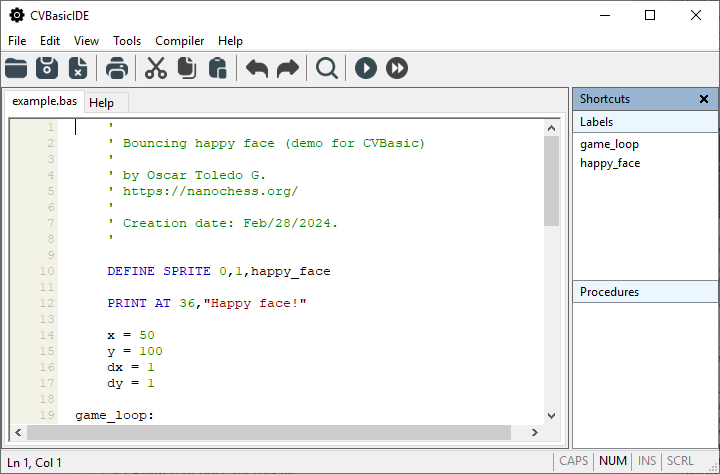The image size is (720, 474).
Task: Click the 'by Oscar Toledo G.' comment
Action: tap(186, 175)
